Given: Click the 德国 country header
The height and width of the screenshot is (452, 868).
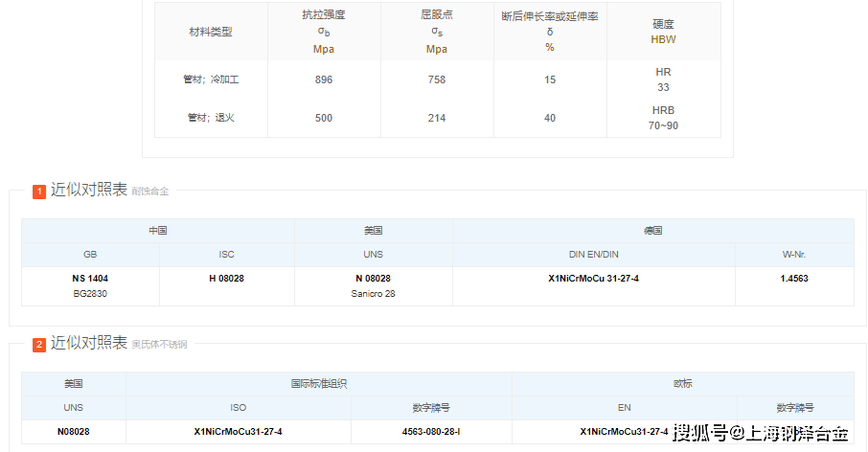Looking at the screenshot, I should 653,231.
